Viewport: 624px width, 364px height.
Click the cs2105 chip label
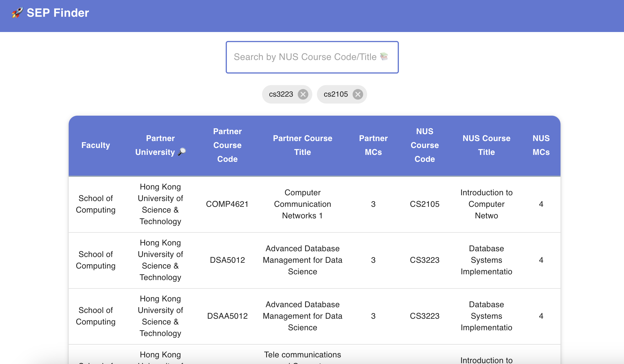point(336,94)
